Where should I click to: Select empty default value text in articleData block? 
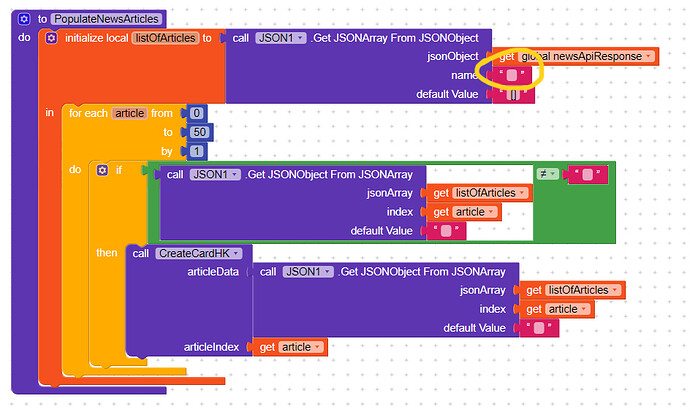click(539, 328)
